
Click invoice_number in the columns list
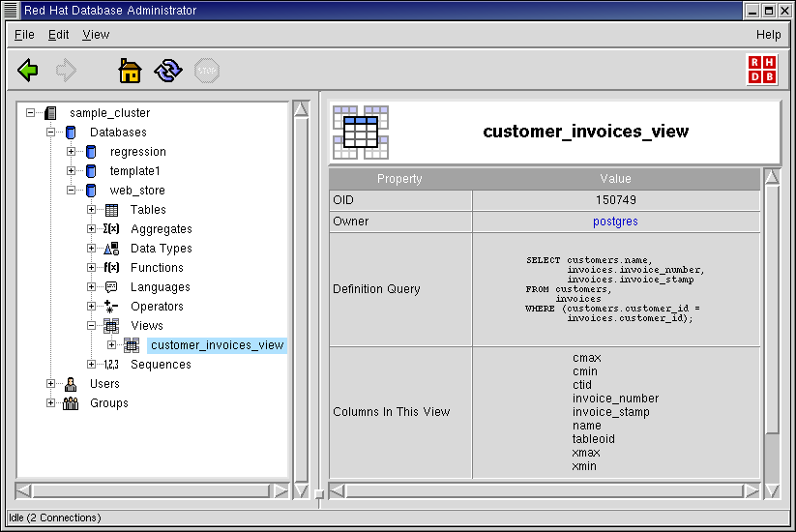615,399
